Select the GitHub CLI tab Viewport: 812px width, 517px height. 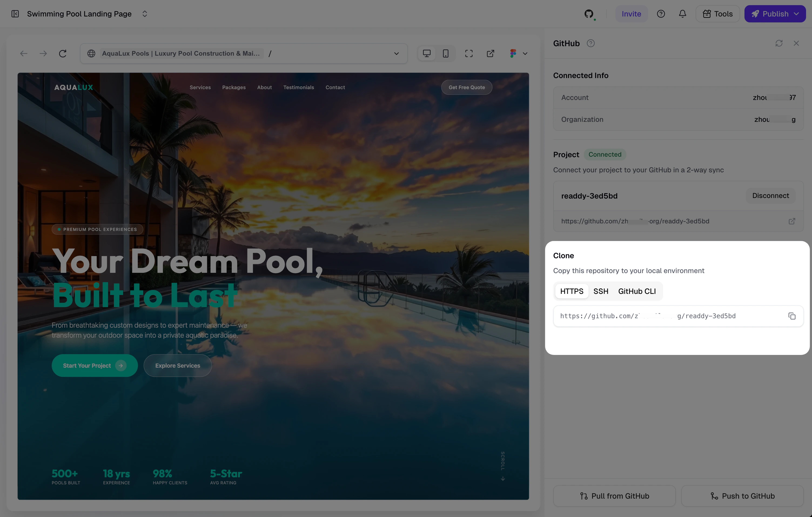(637, 291)
